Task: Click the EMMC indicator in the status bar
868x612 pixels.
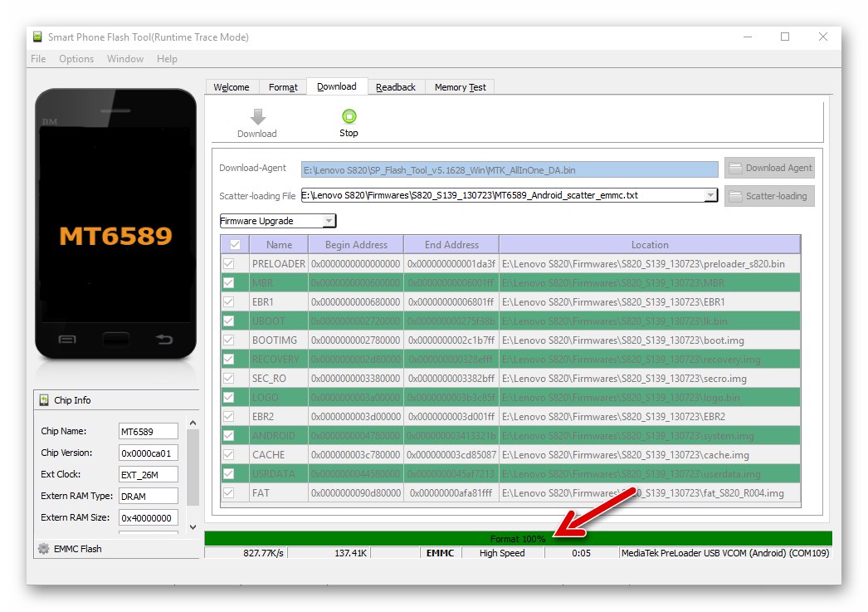Action: click(439, 552)
